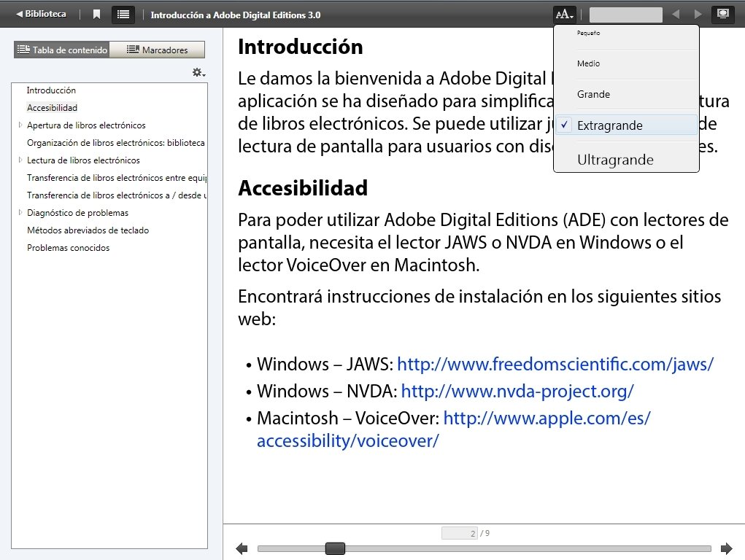This screenshot has height=560, width=745.
Task: Switch to Marcadores tab
Action: (158, 50)
